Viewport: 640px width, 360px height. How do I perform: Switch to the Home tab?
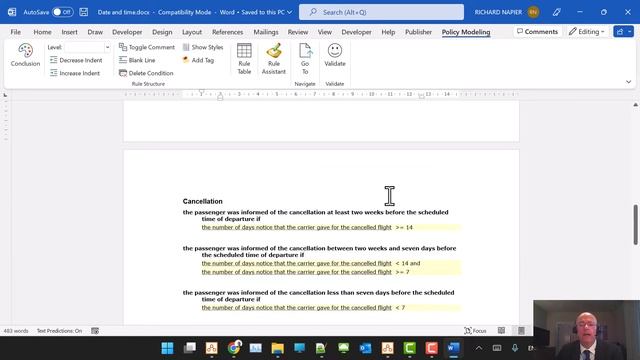(42, 32)
